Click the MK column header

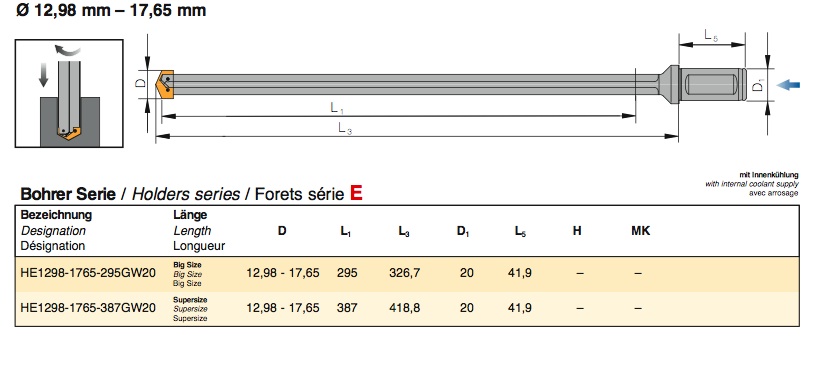tap(641, 231)
